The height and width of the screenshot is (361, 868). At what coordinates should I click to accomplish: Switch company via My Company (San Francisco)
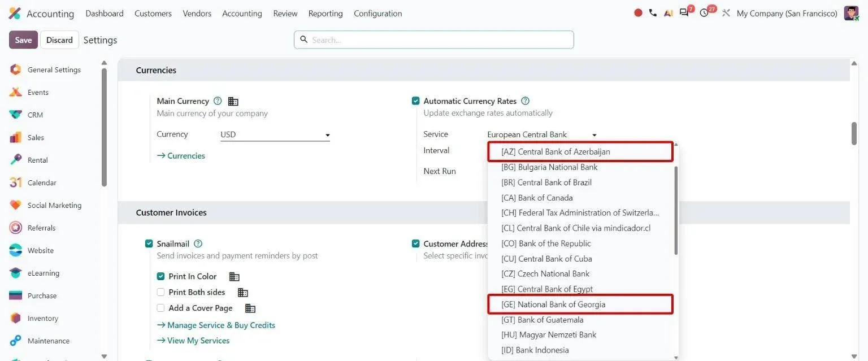click(787, 13)
